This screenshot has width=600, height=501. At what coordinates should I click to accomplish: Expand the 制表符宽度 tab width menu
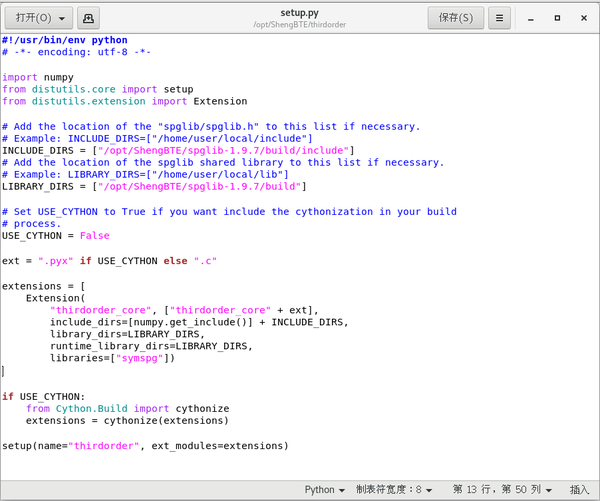pos(394,490)
